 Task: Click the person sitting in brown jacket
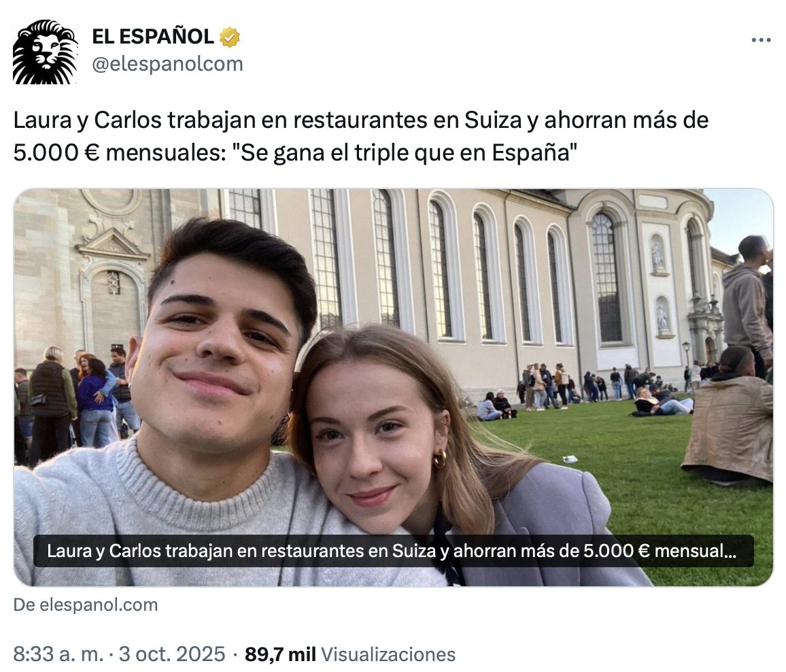pos(730,416)
